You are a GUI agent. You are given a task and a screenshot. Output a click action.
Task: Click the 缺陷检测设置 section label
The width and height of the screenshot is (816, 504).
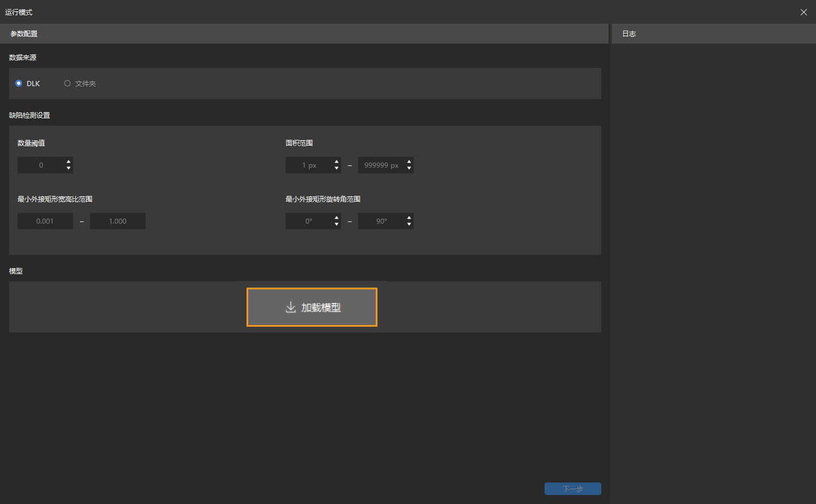point(29,116)
